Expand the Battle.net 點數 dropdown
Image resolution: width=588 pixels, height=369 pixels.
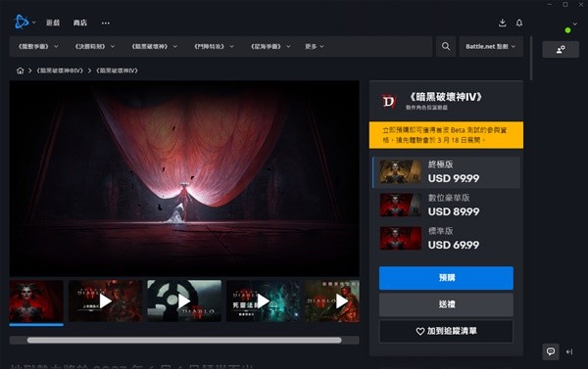[x=491, y=46]
